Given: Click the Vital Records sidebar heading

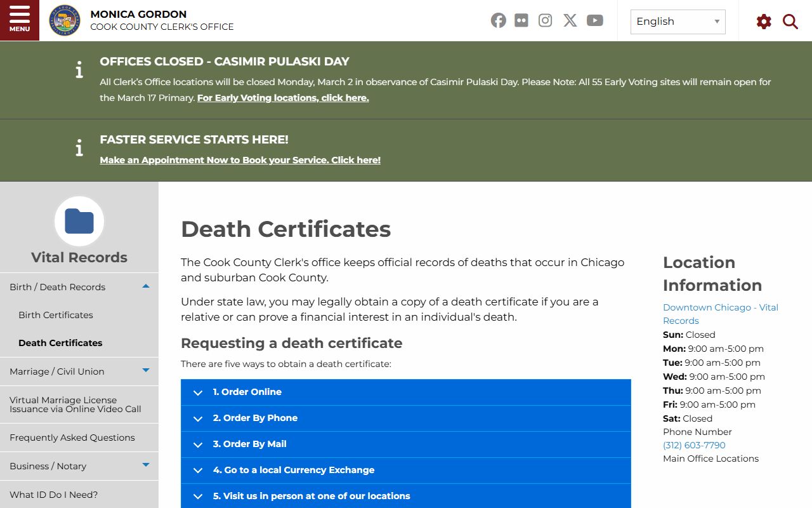Looking at the screenshot, I should pyautogui.click(x=79, y=257).
